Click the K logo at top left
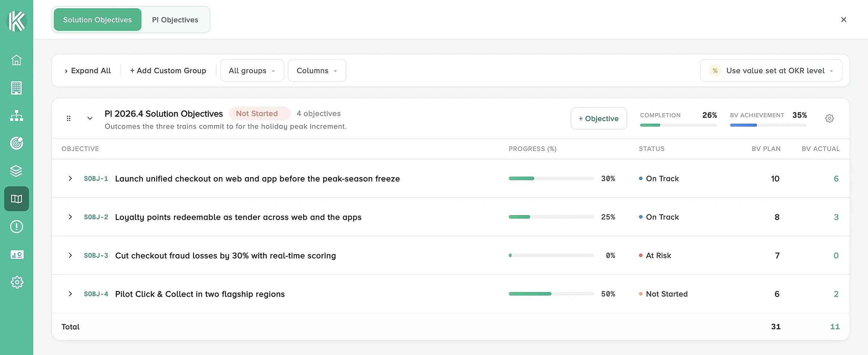 (17, 21)
